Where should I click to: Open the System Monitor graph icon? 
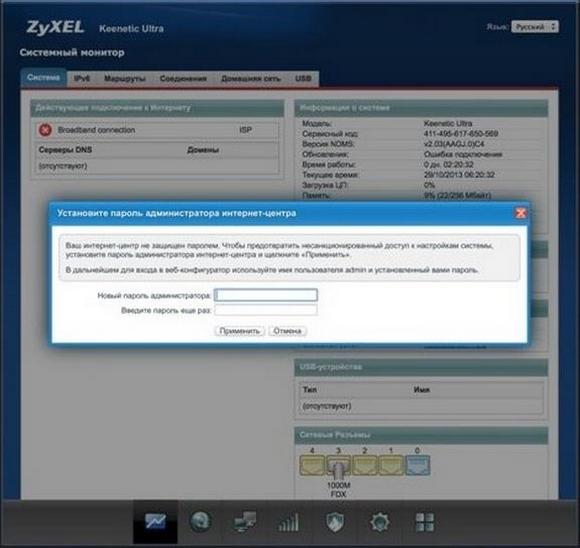point(155,522)
